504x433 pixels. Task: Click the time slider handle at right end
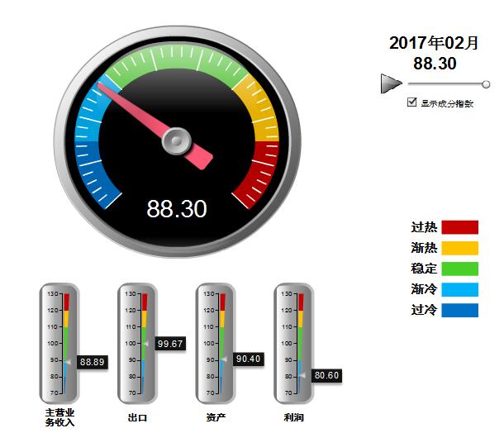tap(486, 83)
